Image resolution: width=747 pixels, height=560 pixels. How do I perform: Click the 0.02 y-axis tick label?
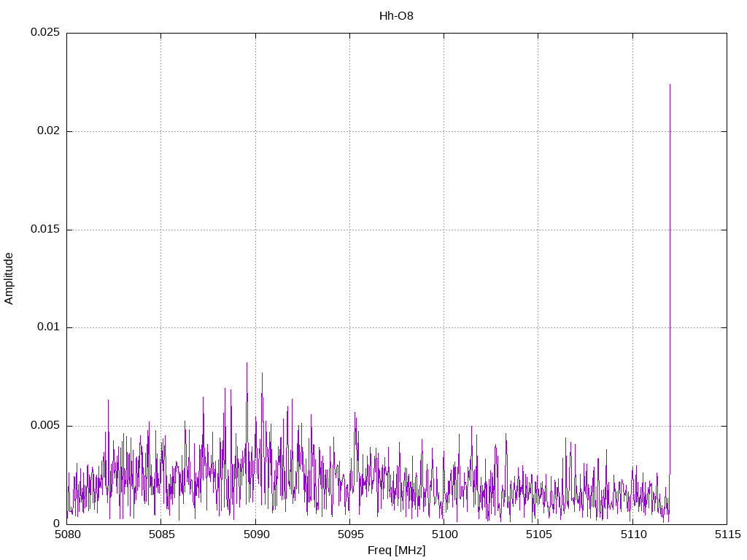48,131
